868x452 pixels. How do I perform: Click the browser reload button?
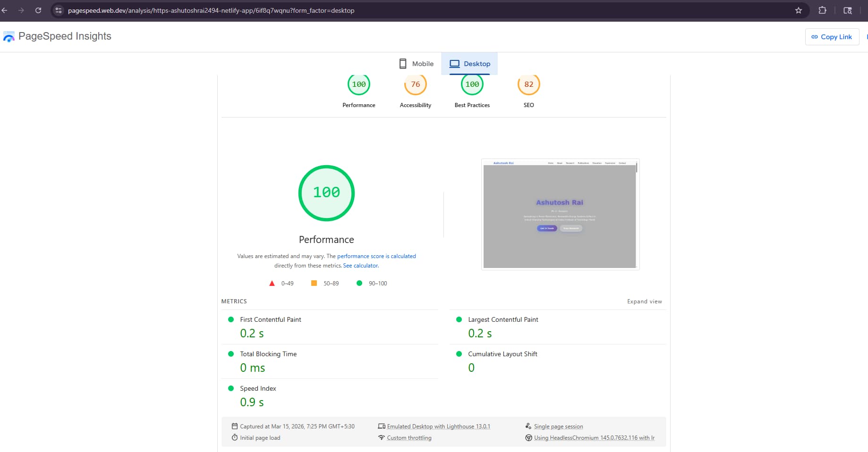[38, 10]
